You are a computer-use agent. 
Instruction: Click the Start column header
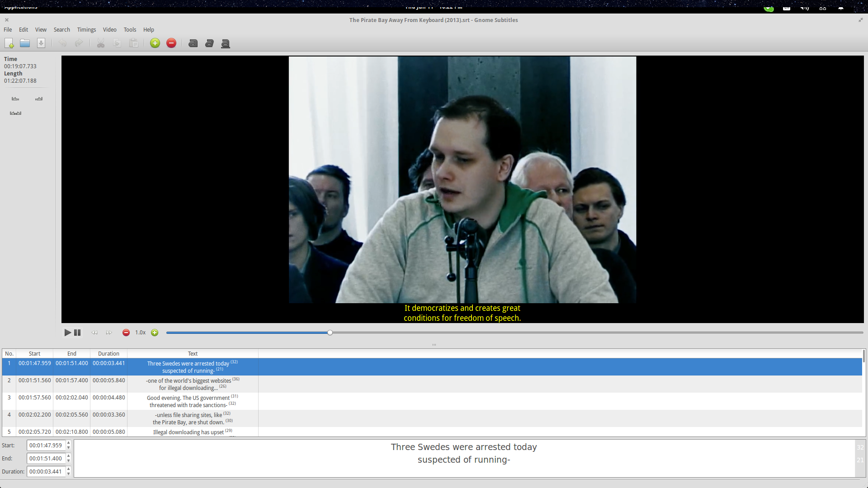34,354
